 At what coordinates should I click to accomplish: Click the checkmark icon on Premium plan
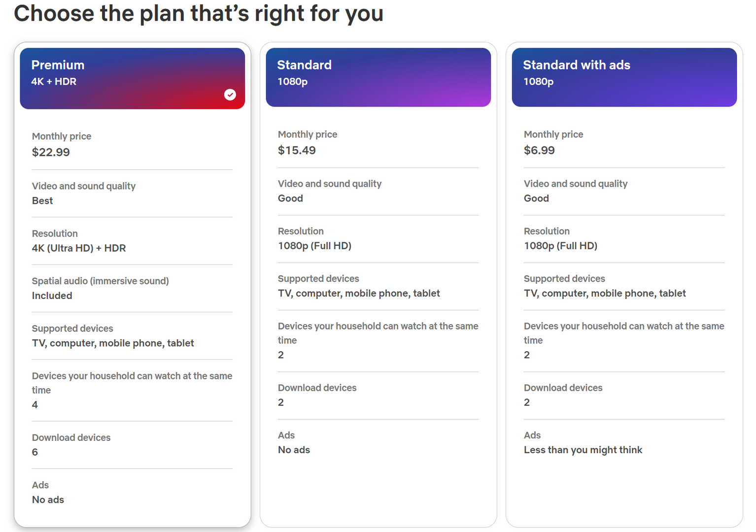230,95
